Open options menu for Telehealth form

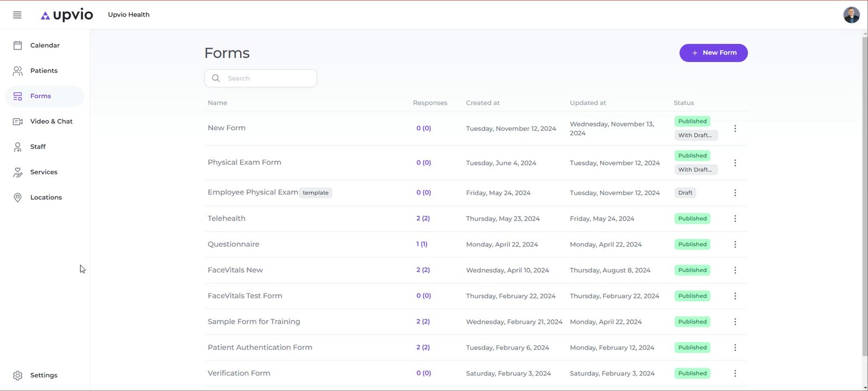[x=735, y=219]
